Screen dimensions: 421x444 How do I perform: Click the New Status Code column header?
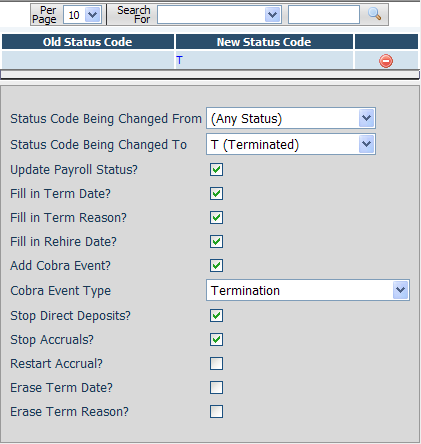click(264, 42)
